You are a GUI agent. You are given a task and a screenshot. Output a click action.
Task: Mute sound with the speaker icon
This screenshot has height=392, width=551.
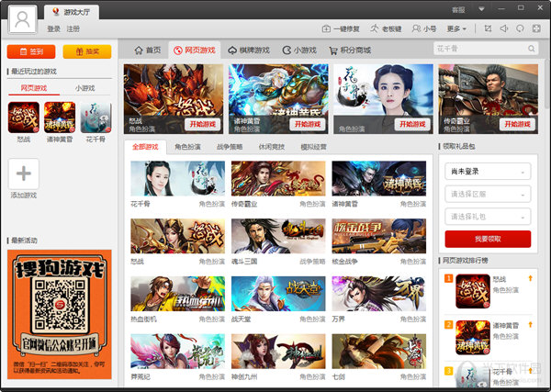tap(504, 28)
